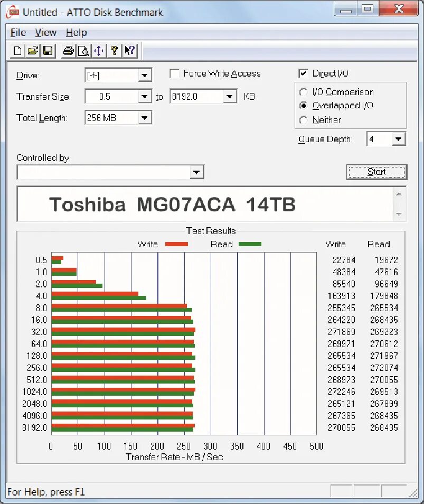Click the write value 22784
Image resolution: width=424 pixels, height=504 pixels.
point(344,260)
